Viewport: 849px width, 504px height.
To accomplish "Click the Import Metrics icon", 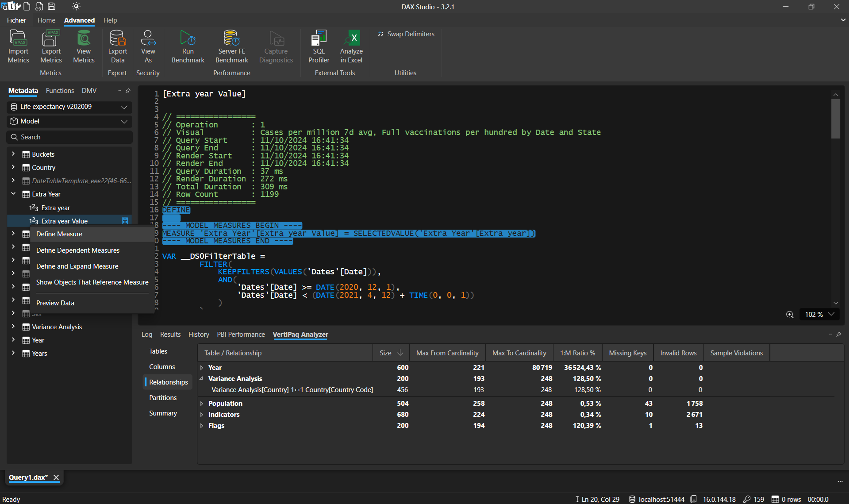I will [18, 46].
